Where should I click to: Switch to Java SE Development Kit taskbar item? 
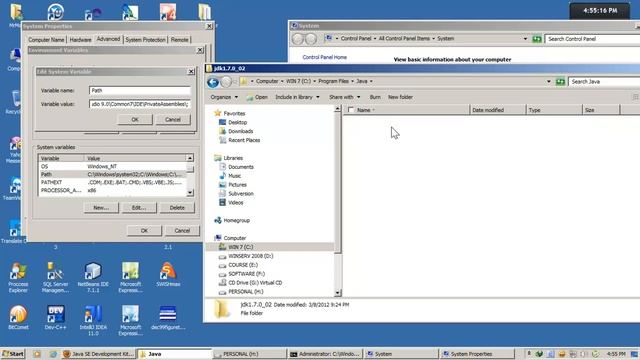pos(98,354)
